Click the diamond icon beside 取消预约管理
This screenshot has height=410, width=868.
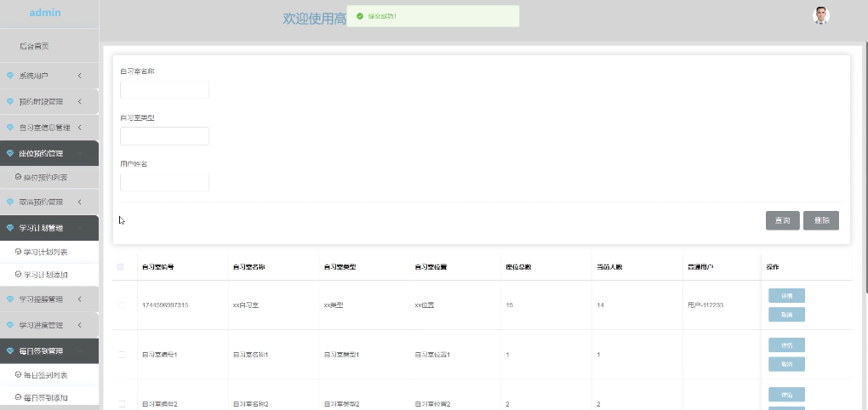[x=10, y=202]
